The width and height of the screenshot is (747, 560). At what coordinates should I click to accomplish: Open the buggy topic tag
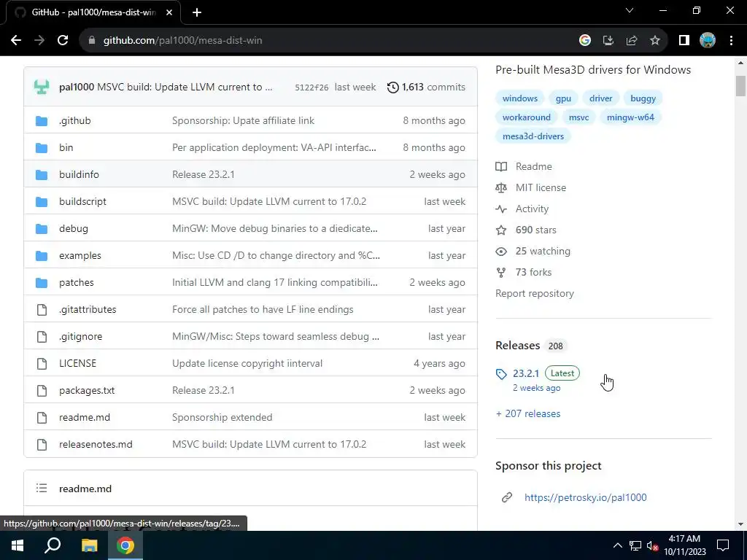click(643, 98)
